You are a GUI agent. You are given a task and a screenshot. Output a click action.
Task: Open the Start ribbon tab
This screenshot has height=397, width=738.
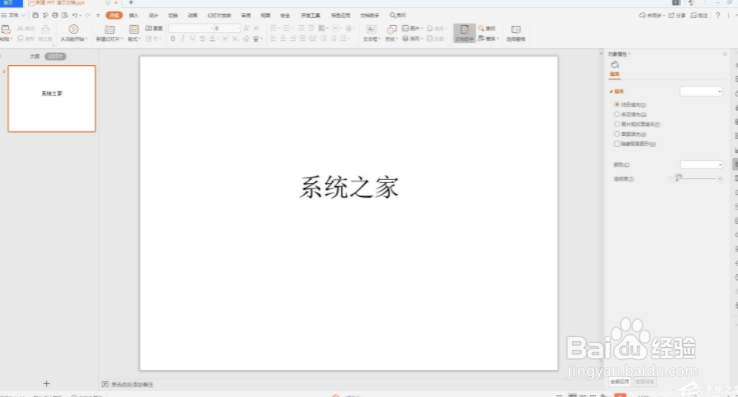[114, 16]
